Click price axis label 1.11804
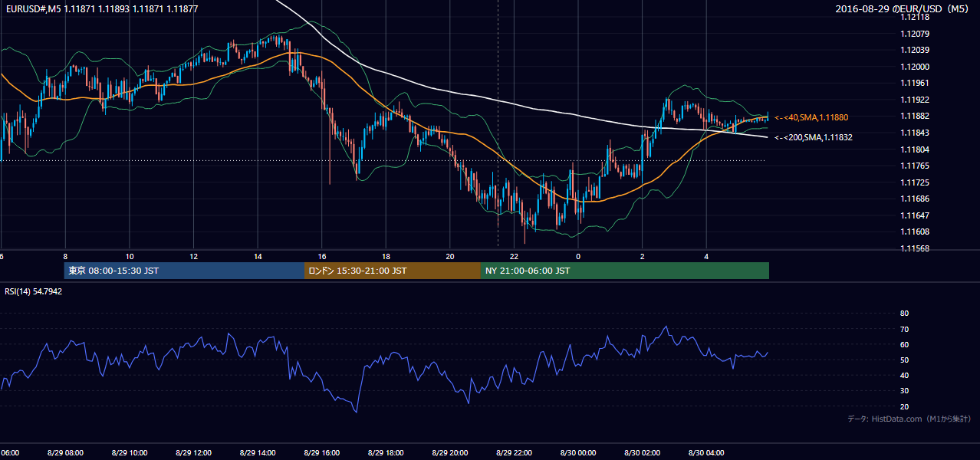 point(914,149)
